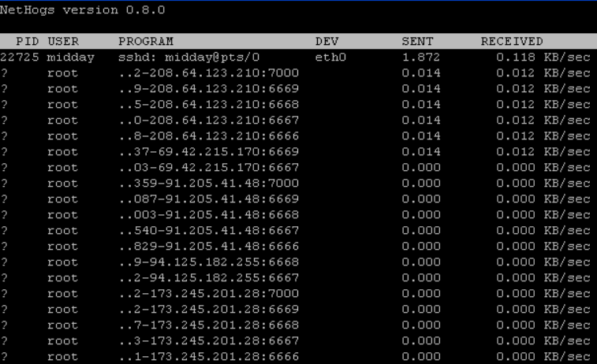Click the user name midday
Screen dimensions: 597x364
coord(70,58)
